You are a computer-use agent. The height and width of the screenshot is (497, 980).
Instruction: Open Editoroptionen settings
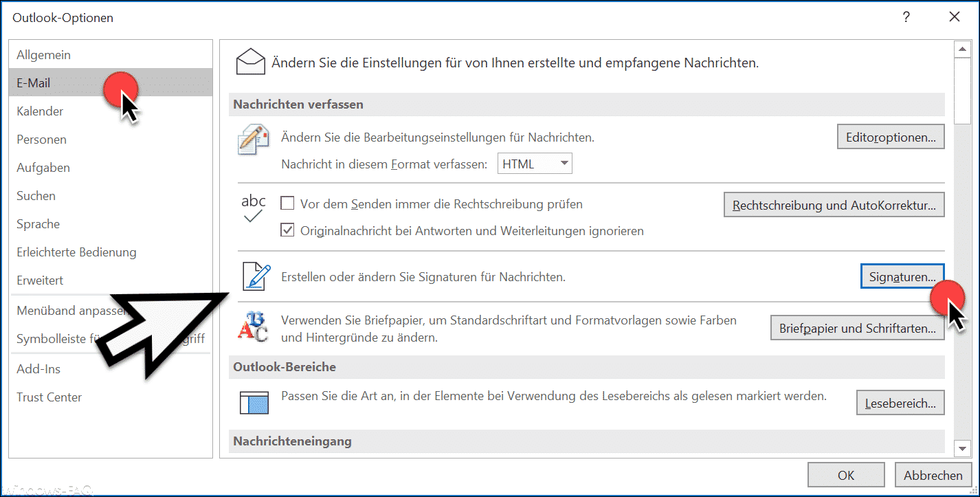tap(891, 137)
